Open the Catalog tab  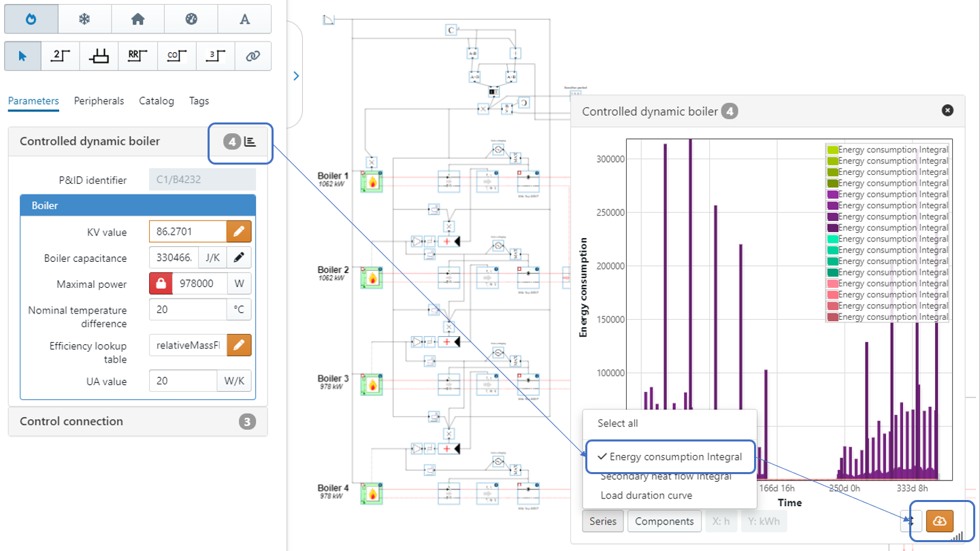157,101
